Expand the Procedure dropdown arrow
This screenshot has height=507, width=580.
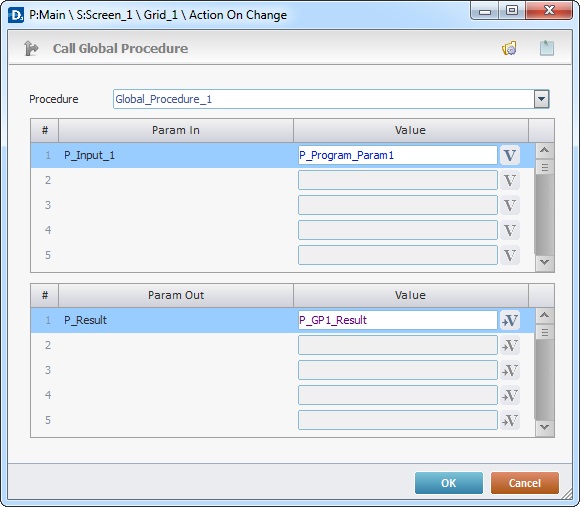click(542, 99)
